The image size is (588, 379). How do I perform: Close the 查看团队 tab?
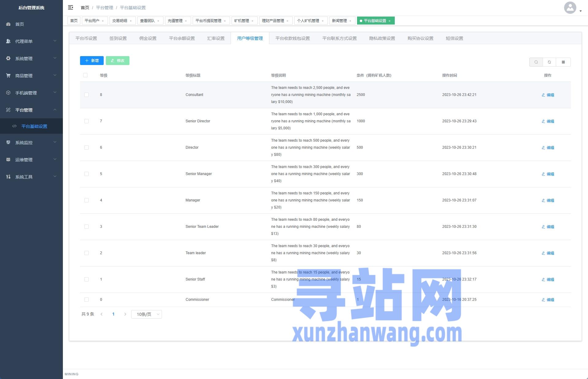pos(158,21)
